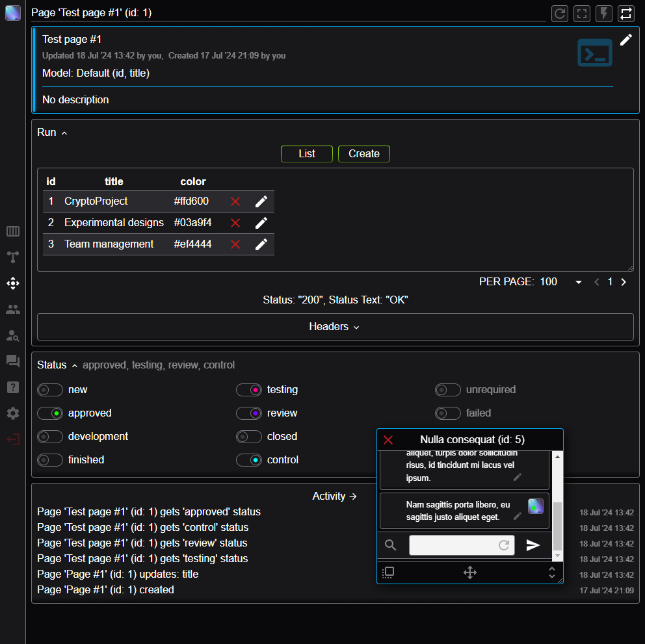Click the List button
The height and width of the screenshot is (644, 645).
coord(307,154)
